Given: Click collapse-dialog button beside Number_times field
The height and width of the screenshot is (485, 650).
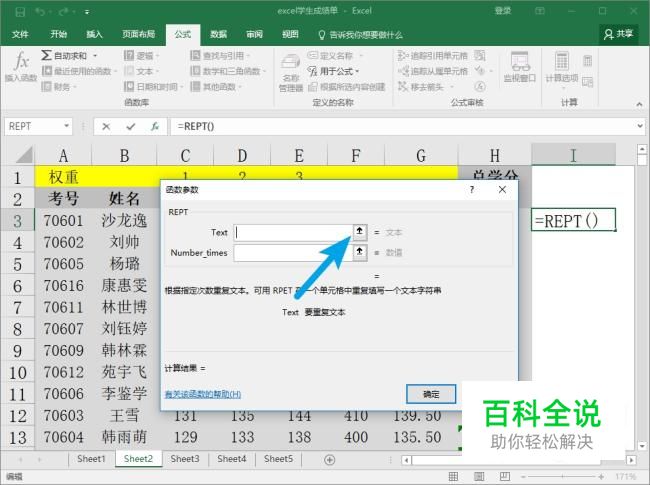Looking at the screenshot, I should (x=360, y=252).
